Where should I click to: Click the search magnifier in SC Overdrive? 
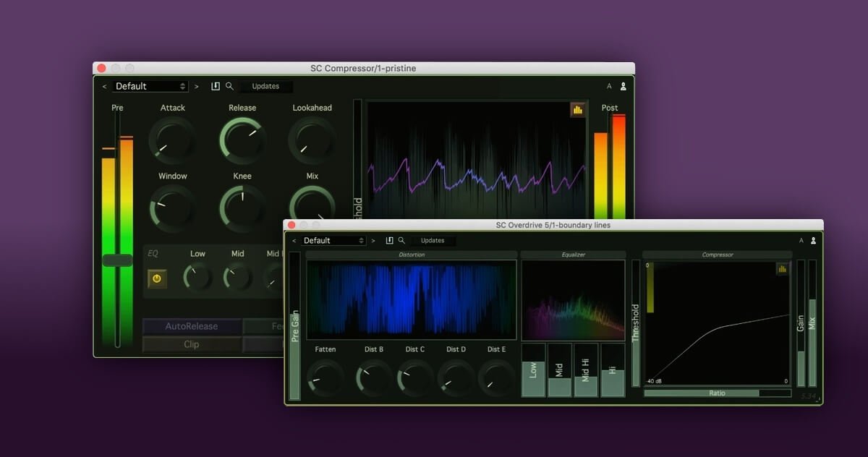coord(401,241)
